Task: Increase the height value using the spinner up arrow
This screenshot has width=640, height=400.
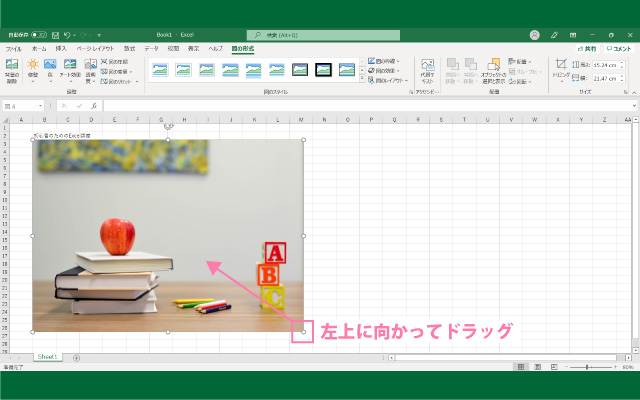Action: pyautogui.click(x=622, y=63)
